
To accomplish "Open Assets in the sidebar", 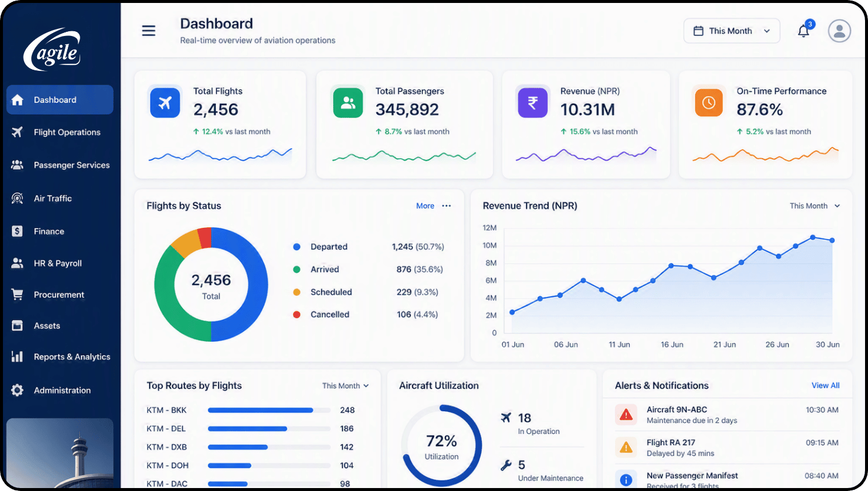I will point(60,326).
